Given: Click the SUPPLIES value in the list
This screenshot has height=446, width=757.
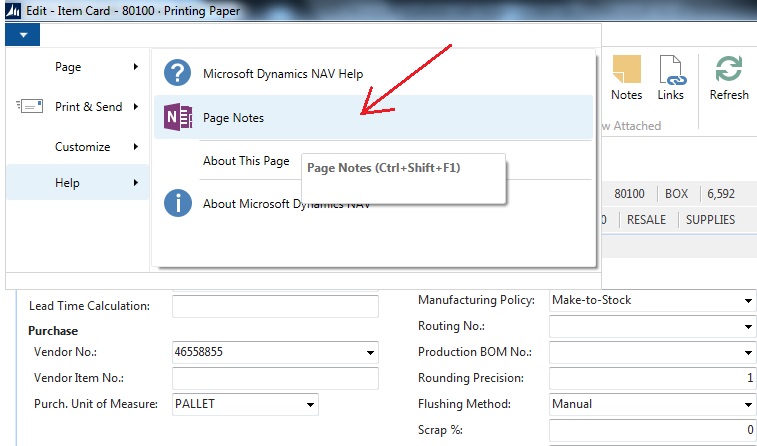Looking at the screenshot, I should [x=710, y=220].
